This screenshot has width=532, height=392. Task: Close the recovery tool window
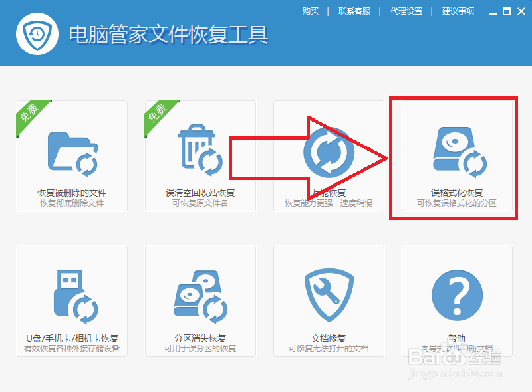tap(521, 11)
